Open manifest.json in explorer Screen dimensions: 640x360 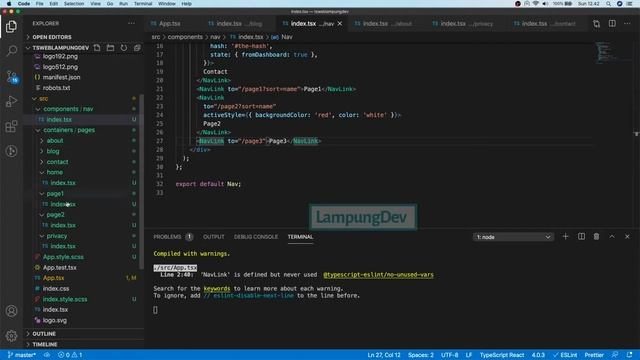click(x=62, y=77)
